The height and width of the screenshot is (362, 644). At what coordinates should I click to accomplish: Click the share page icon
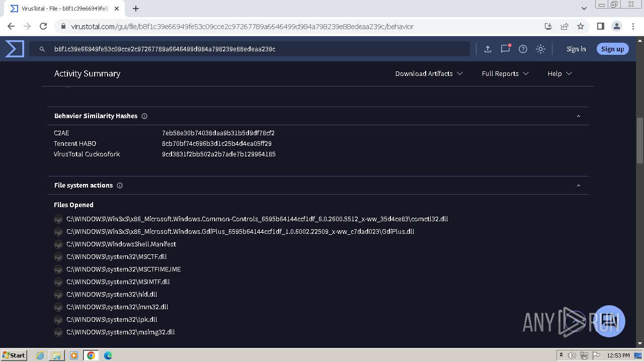[x=565, y=26]
